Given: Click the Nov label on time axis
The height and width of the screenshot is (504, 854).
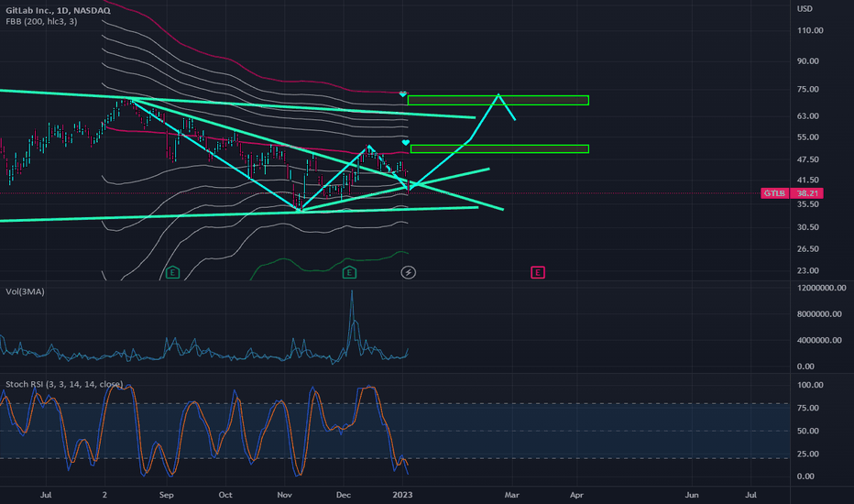Looking at the screenshot, I should (x=284, y=495).
